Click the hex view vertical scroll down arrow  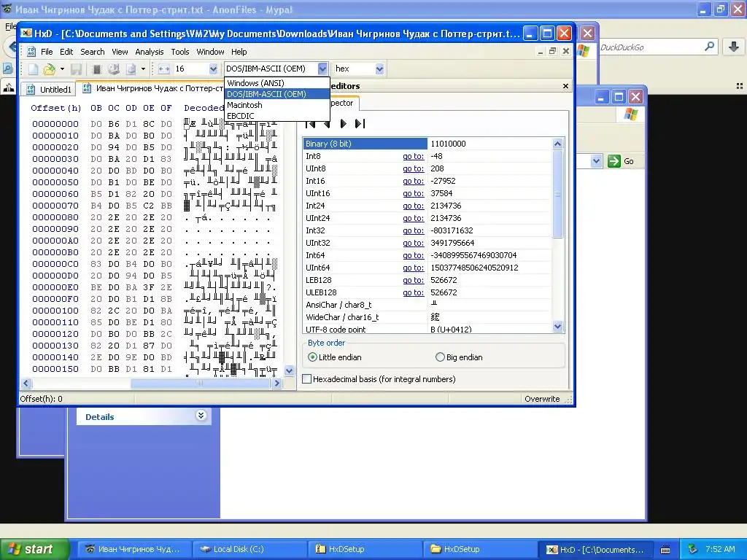tap(289, 370)
